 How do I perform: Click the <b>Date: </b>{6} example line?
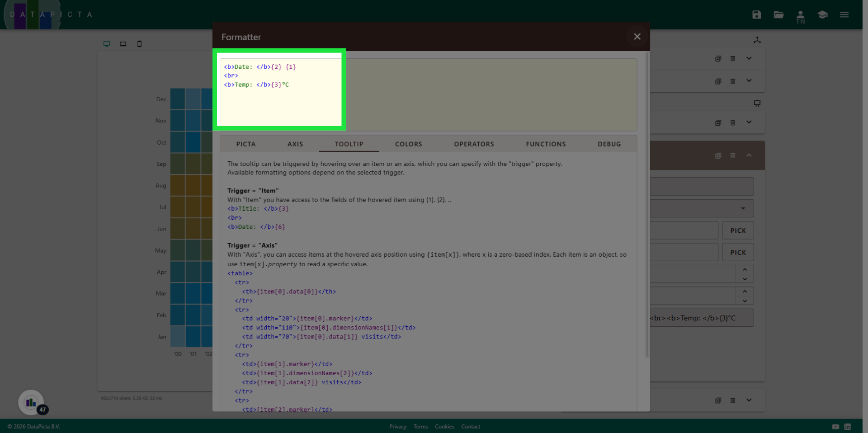pyautogui.click(x=256, y=227)
